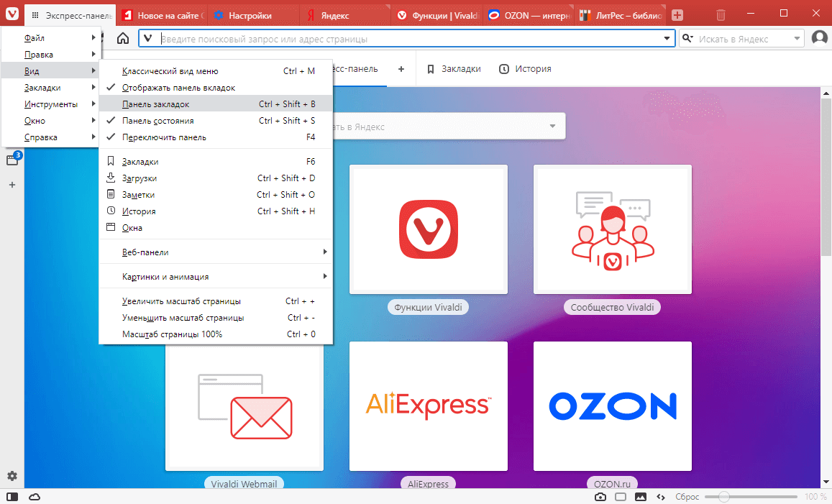Open Функции Vivaldi speed dial tile

428,229
